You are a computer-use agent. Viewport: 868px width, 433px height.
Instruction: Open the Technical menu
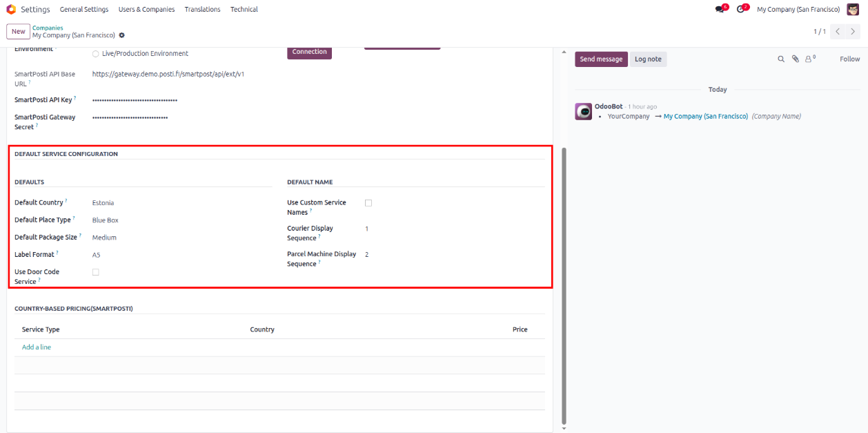(x=244, y=10)
